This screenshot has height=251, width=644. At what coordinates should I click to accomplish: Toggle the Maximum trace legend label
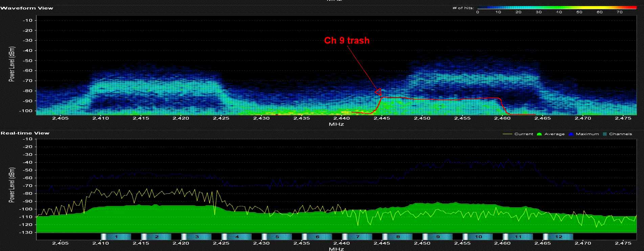(587, 134)
